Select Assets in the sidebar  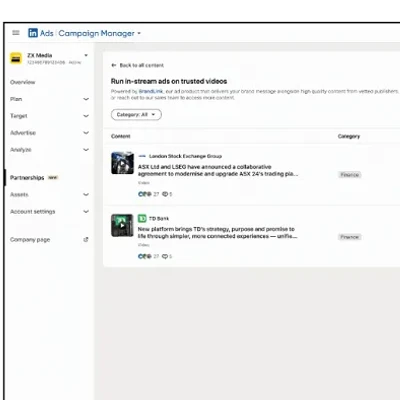(19, 194)
